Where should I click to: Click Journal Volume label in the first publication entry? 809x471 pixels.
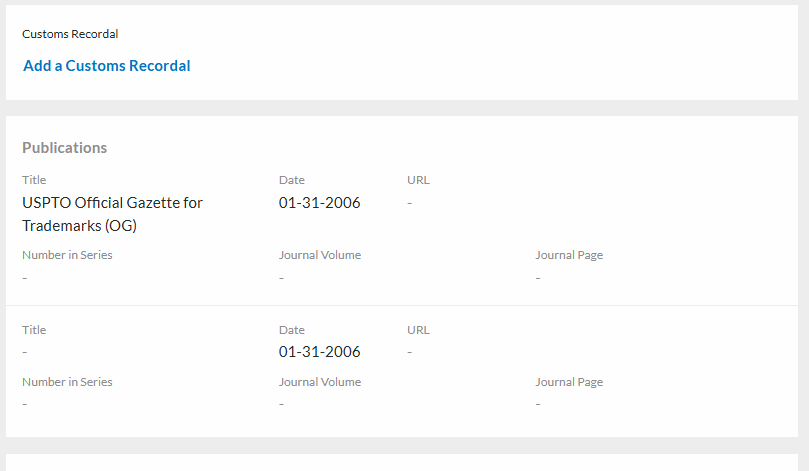320,255
